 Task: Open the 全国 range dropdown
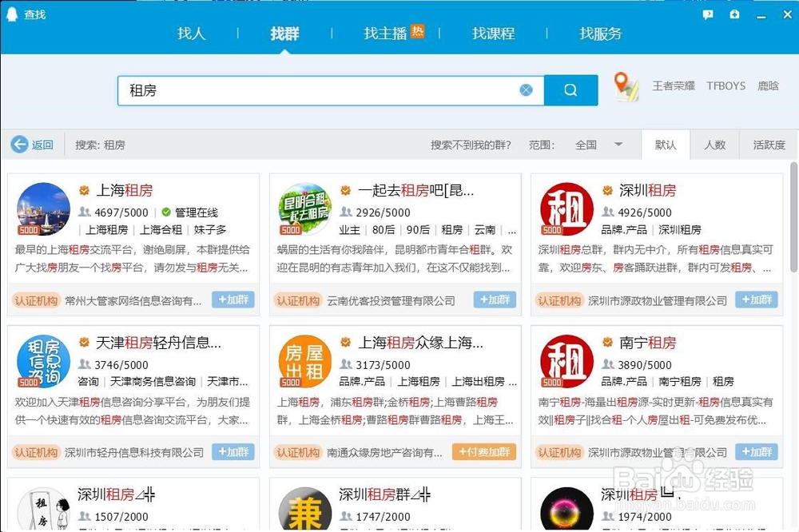pos(594,145)
